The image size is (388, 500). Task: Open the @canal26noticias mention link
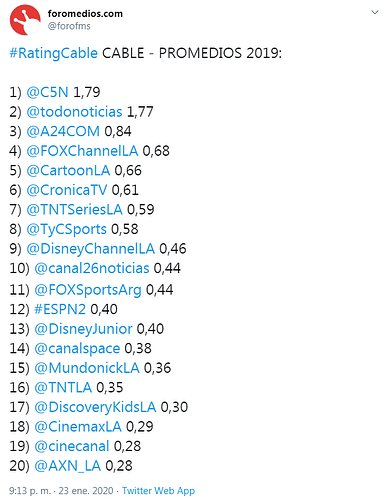pyautogui.click(x=92, y=268)
